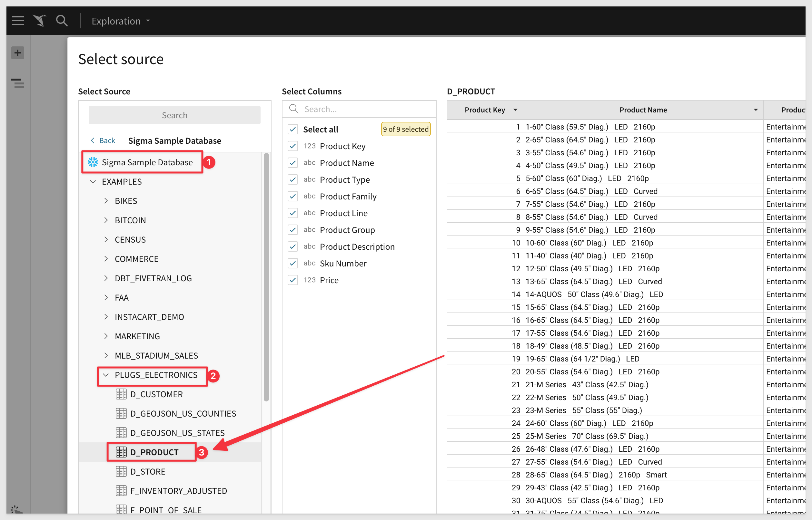Click the Snowflake icon beside Sigma Sample Database
Viewport: 812px width, 520px height.
93,162
